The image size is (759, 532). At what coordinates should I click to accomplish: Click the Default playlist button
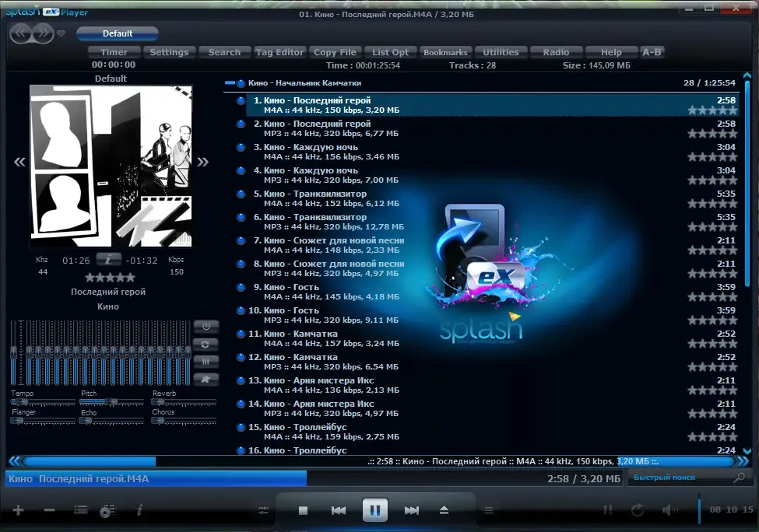(x=117, y=33)
